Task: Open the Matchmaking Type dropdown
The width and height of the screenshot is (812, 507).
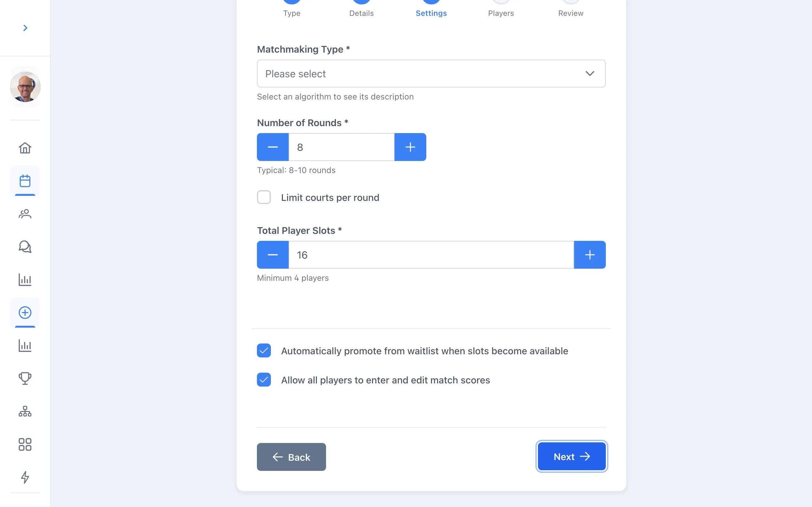Action: 431,74
